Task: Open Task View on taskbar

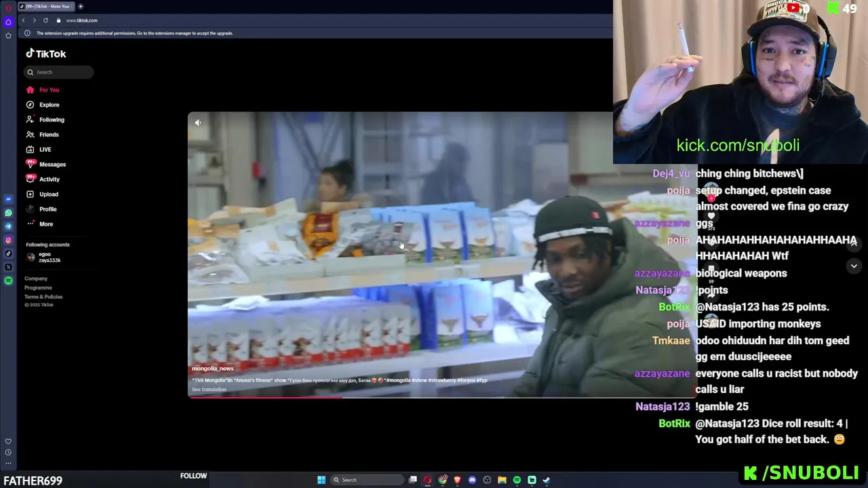Action: 412,480
